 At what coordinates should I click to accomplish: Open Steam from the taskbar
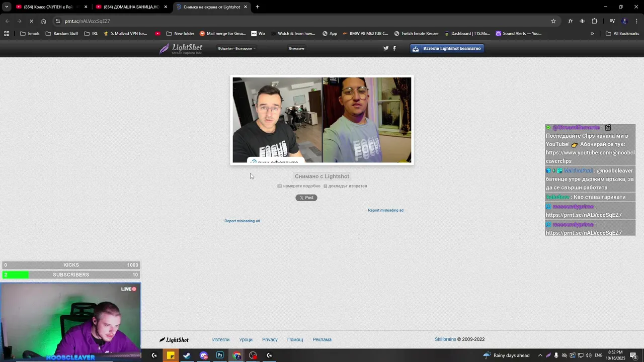click(x=187, y=355)
